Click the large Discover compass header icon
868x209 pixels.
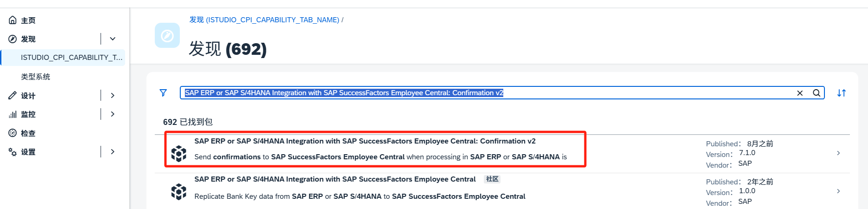(x=167, y=35)
